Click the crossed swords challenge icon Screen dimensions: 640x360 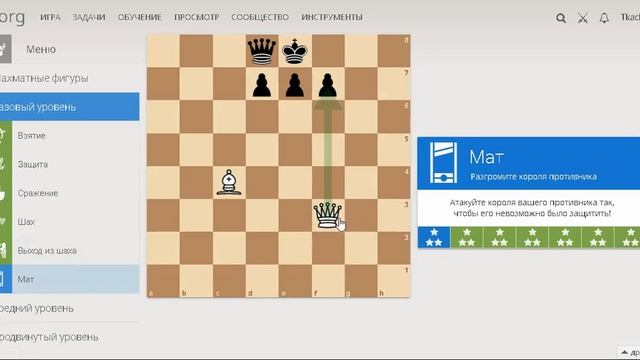click(x=583, y=18)
